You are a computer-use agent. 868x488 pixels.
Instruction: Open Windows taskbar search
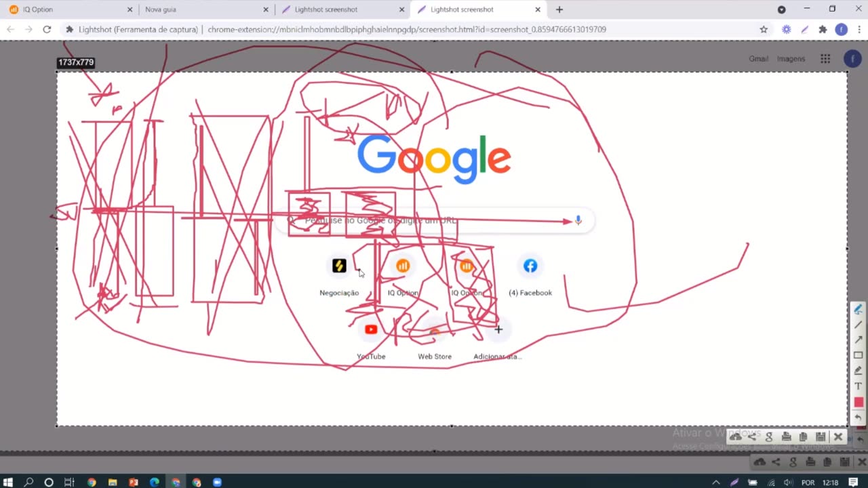[28, 482]
